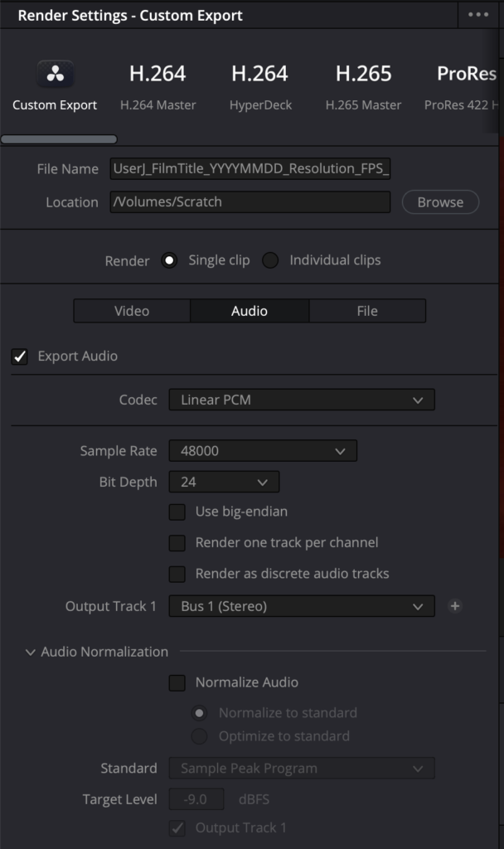Open the Codec dropdown showing Linear PCM

pos(302,400)
